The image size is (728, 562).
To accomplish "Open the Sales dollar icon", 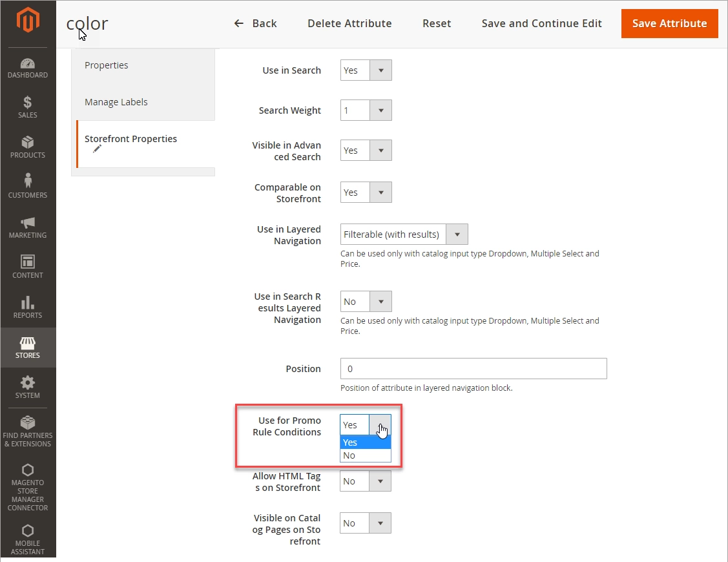I will [x=27, y=102].
